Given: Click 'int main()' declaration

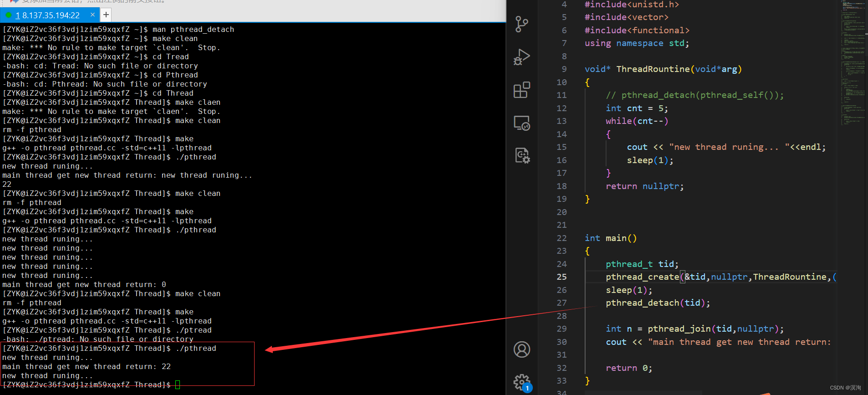Looking at the screenshot, I should [611, 238].
